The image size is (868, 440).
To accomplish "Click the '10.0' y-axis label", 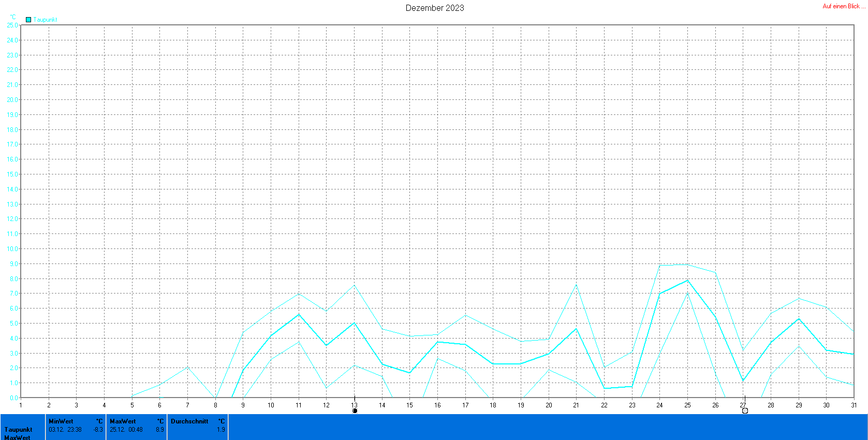I will click(12, 249).
